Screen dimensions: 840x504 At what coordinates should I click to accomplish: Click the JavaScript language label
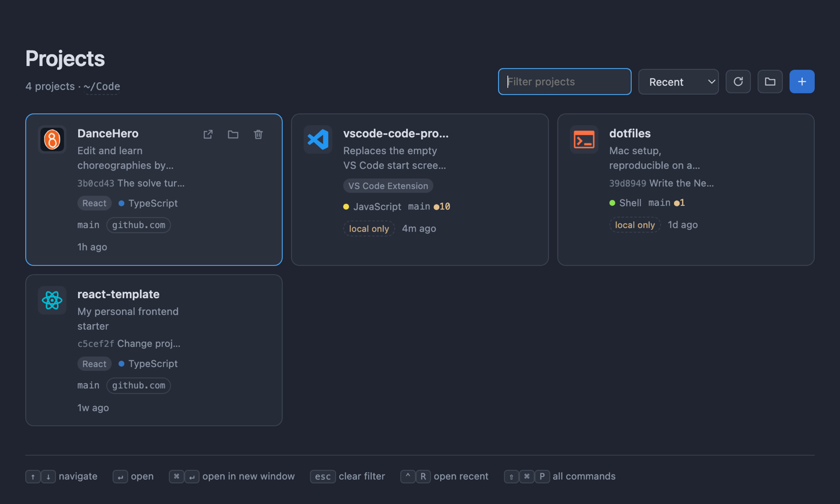coord(377,207)
